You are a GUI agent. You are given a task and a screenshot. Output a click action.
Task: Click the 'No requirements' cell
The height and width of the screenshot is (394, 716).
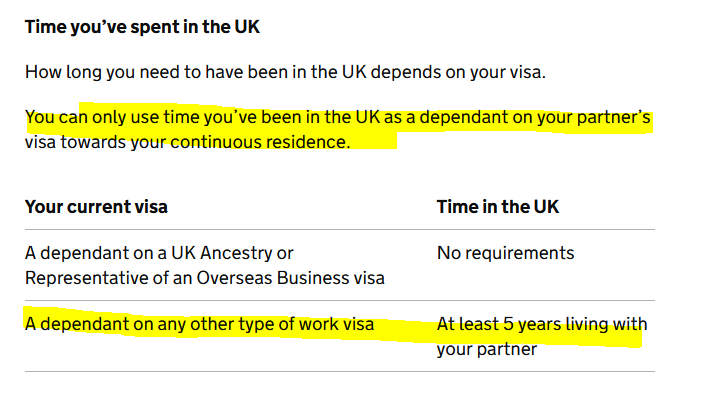[505, 253]
